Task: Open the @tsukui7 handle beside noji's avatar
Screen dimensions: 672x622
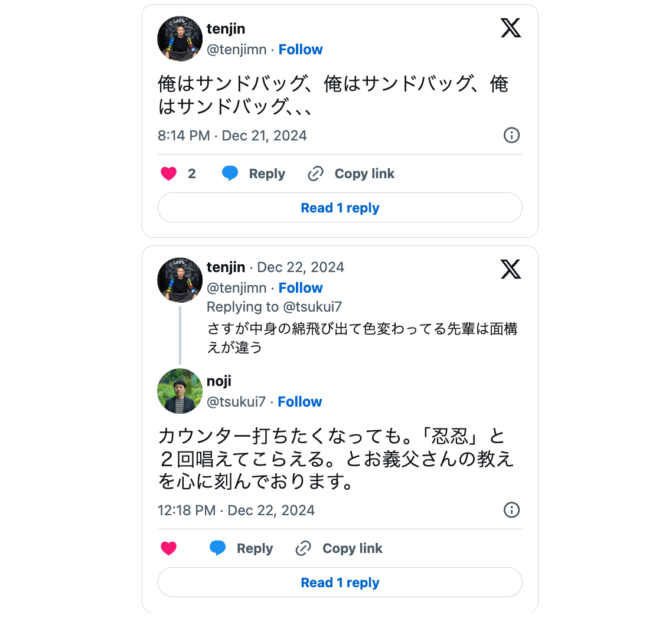Action: (x=236, y=402)
